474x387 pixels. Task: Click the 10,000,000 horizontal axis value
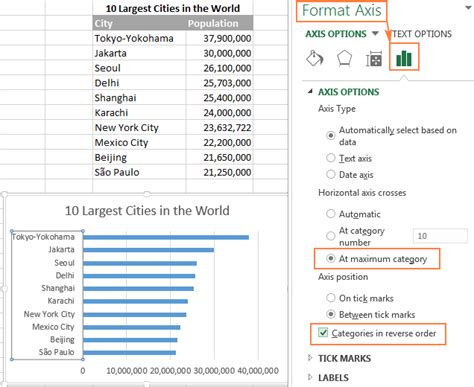pyautogui.click(x=127, y=371)
